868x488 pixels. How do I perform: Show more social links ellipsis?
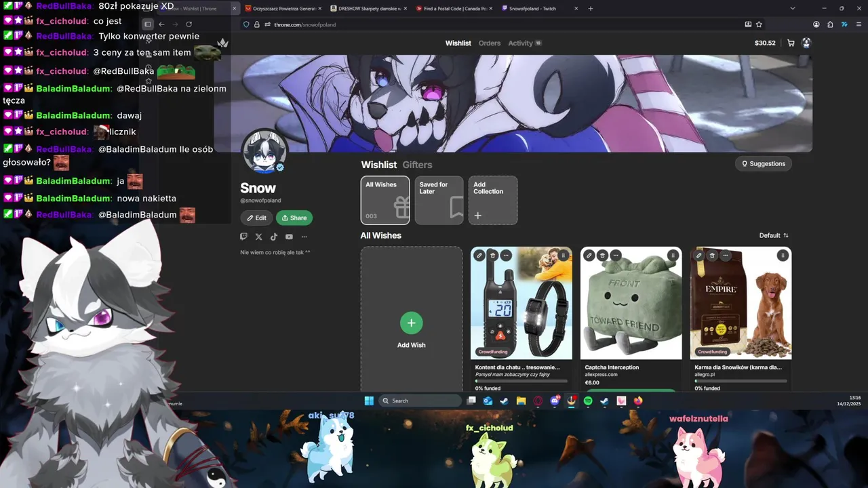coord(304,237)
